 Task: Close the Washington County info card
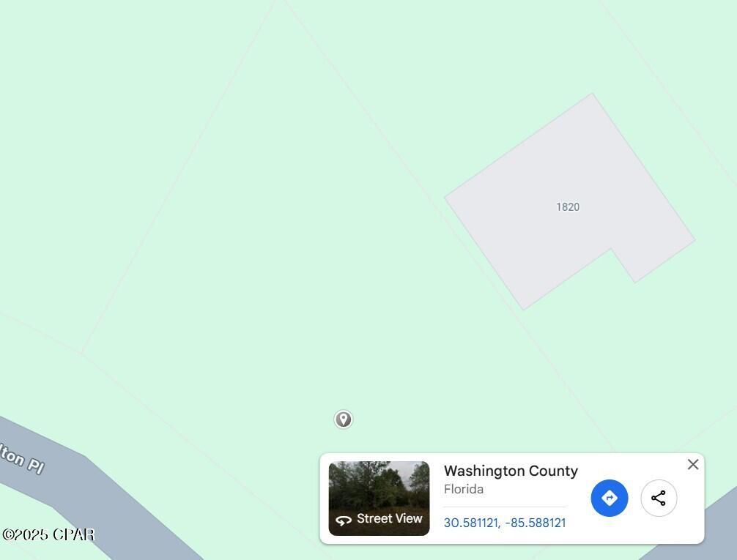coord(693,464)
